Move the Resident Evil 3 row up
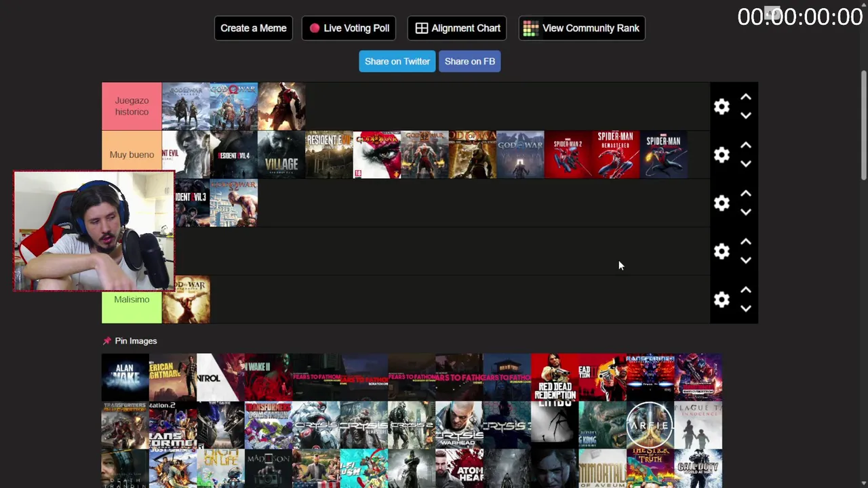 (746, 194)
